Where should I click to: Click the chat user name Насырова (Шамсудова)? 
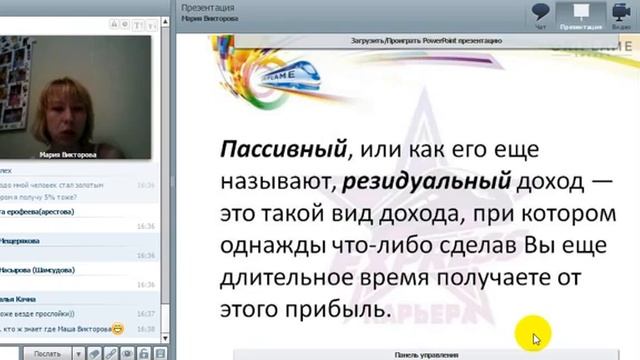point(37,270)
